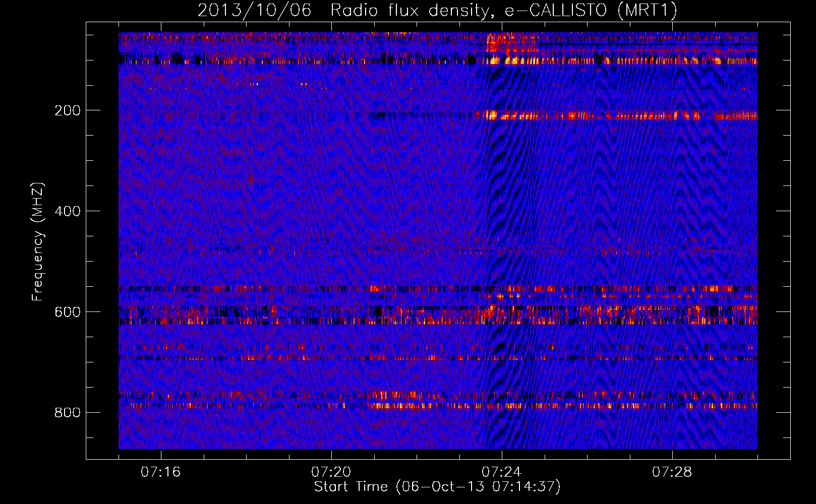Select the 'Frequency (MHZ)' axis label
Screen dimensions: 816x504
(x=38, y=242)
